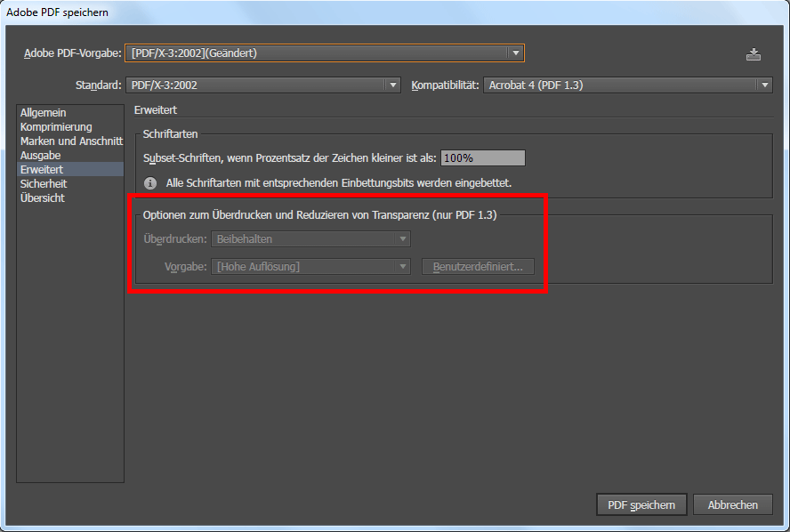Expand the Vorgabe Hohe Auflösung dropdown

tap(310, 267)
